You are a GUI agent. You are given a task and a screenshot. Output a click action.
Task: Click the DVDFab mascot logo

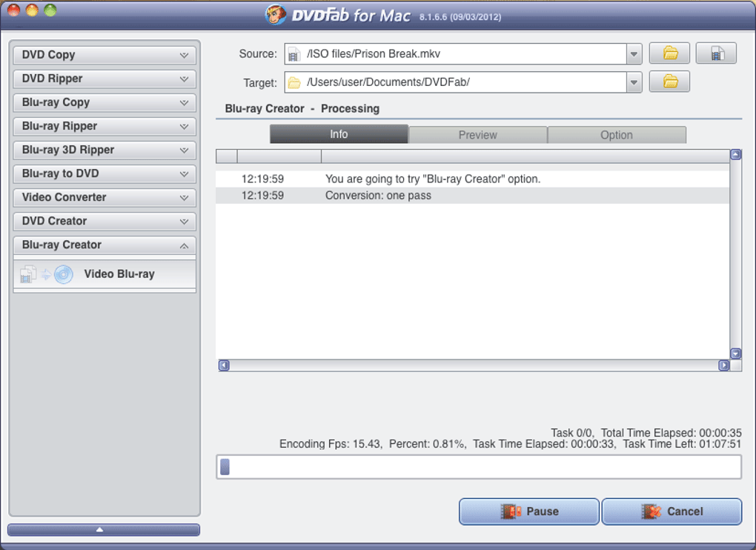click(x=275, y=15)
